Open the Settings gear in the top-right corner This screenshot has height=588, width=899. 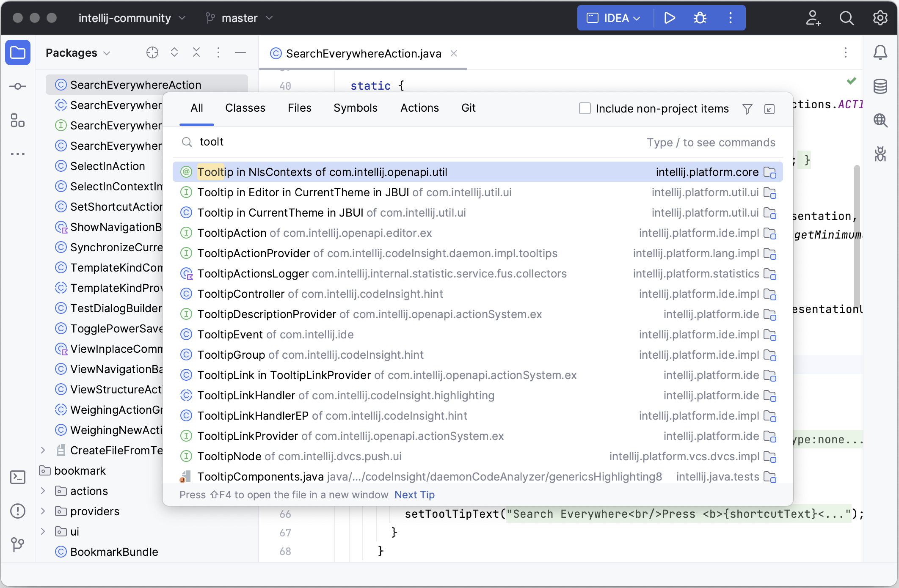point(880,18)
